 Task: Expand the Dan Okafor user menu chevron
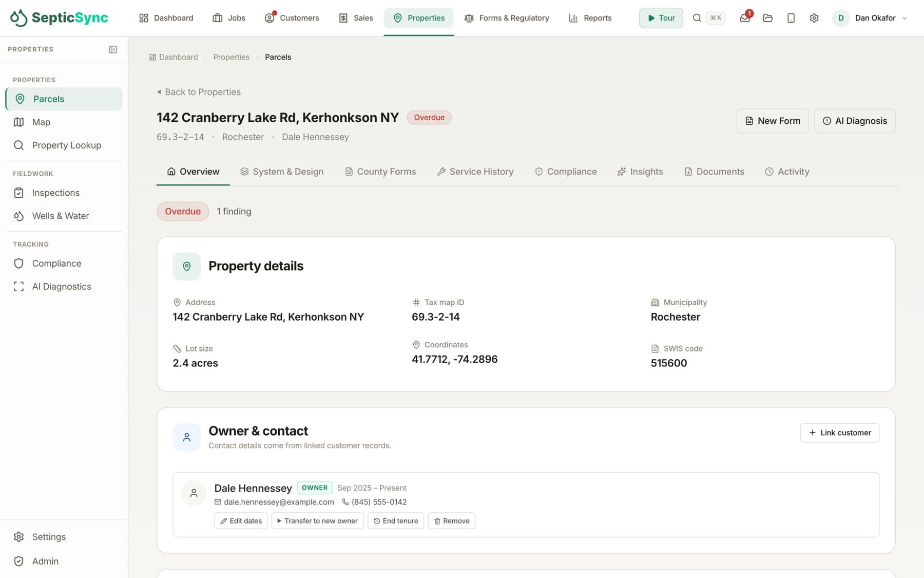point(904,18)
